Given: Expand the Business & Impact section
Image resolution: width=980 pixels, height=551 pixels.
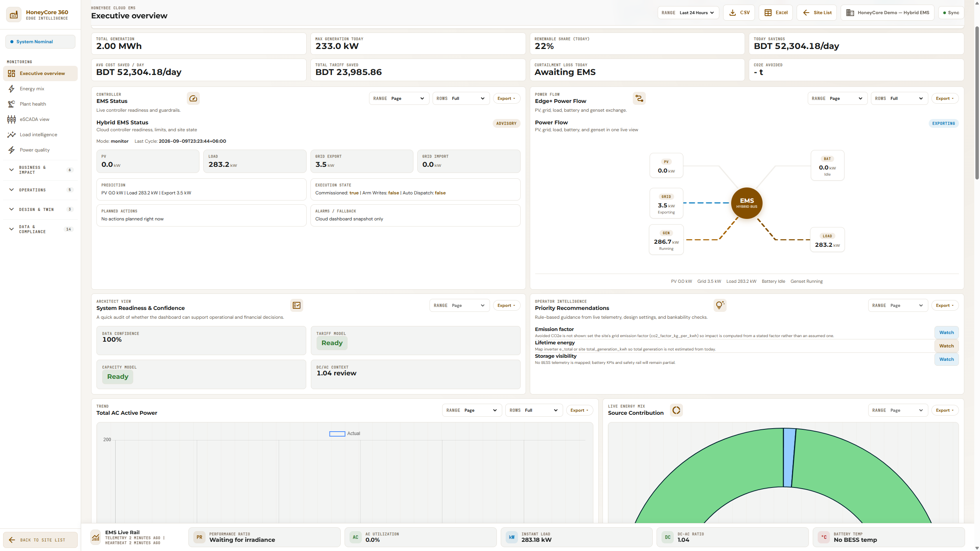Looking at the screenshot, I should click(40, 170).
